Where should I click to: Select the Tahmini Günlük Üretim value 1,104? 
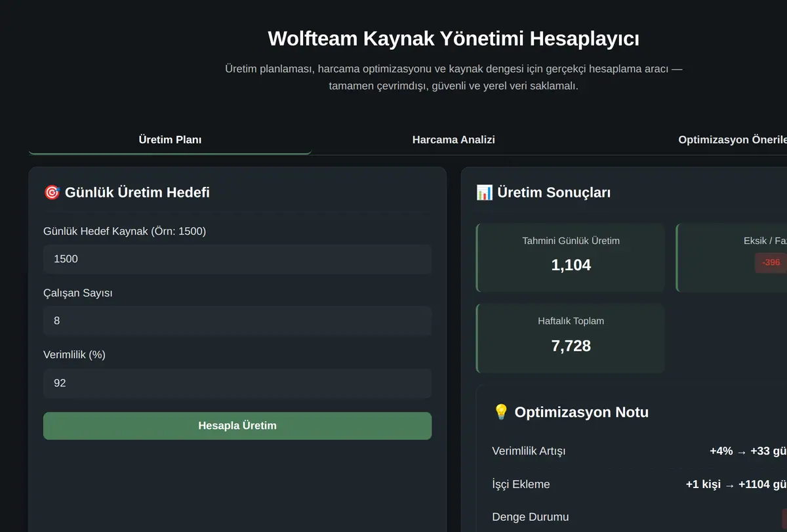click(x=571, y=265)
